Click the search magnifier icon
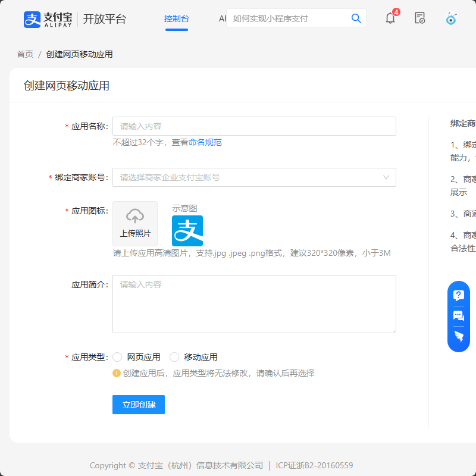Image resolution: width=476 pixels, height=476 pixels. [x=356, y=18]
